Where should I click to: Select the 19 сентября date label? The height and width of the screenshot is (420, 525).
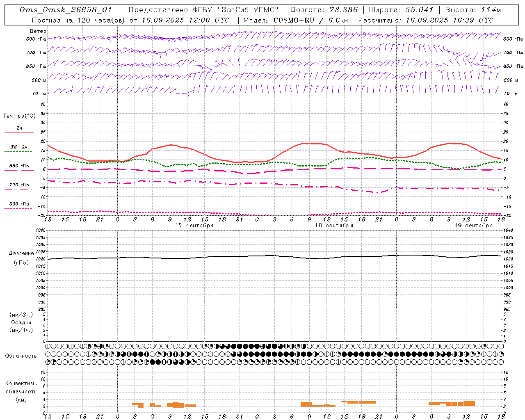[473, 226]
